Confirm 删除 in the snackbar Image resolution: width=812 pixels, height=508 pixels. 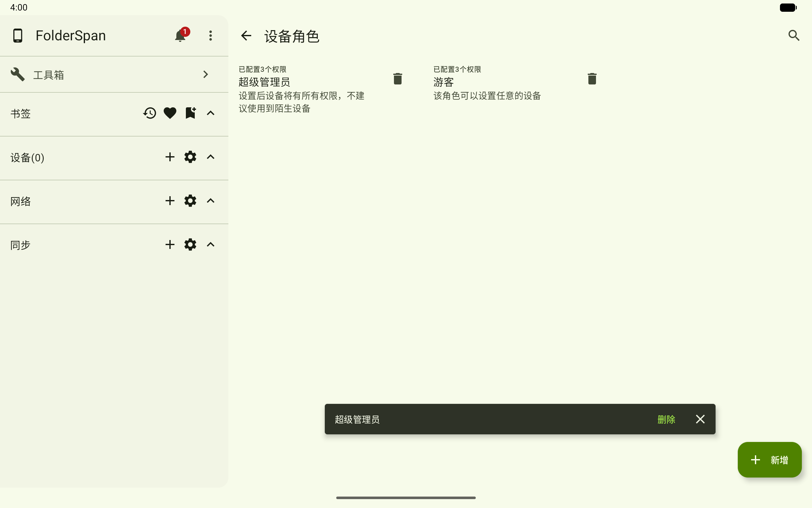click(x=666, y=419)
